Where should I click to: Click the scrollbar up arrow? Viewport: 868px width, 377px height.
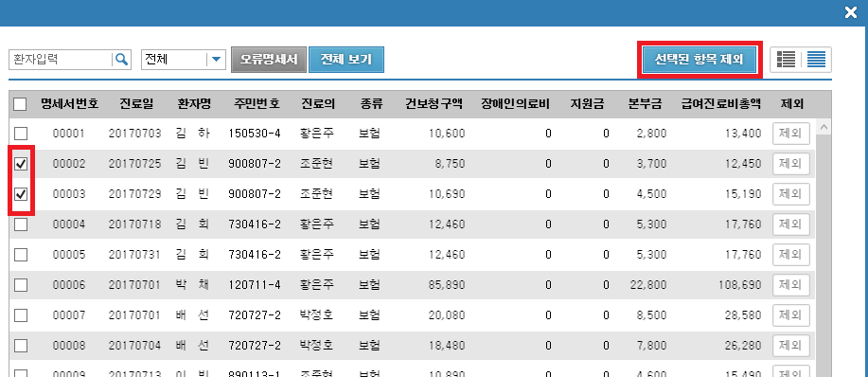click(x=824, y=127)
